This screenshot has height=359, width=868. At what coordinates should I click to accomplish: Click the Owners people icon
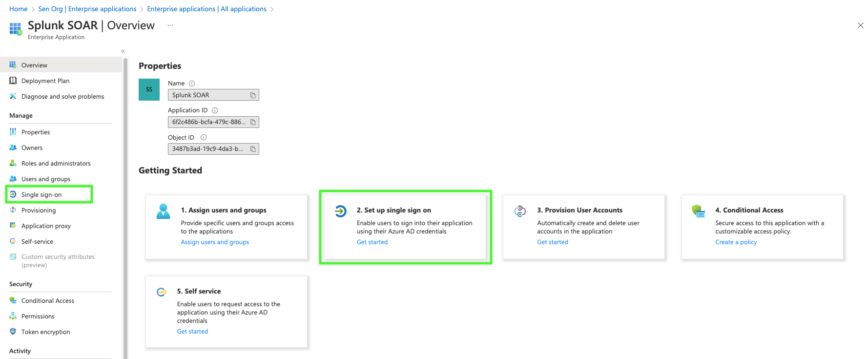coord(13,148)
